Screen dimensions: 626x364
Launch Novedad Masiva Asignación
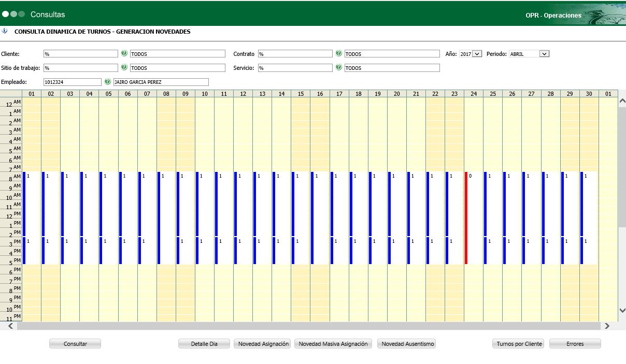point(333,344)
